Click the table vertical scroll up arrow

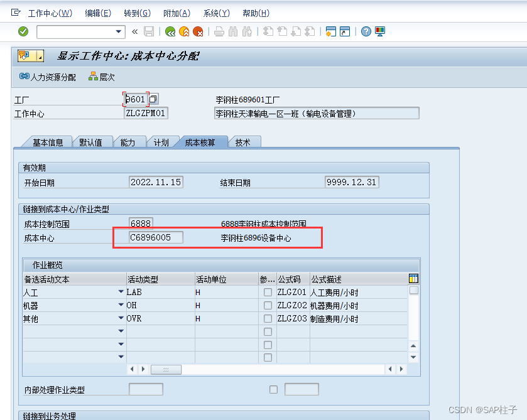(413, 346)
